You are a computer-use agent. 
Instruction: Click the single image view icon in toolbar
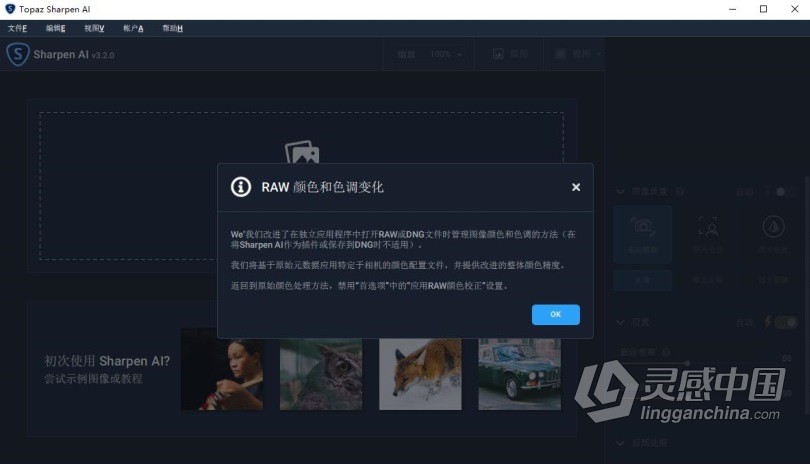coord(498,54)
